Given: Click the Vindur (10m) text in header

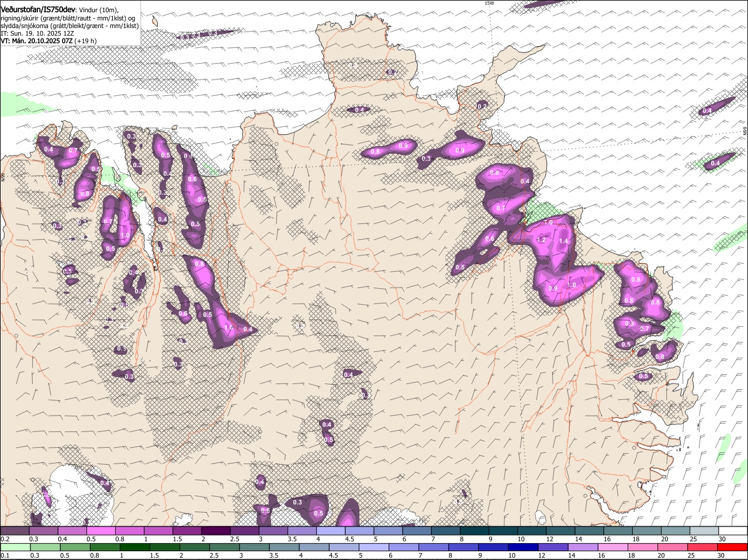Looking at the screenshot, I should [98, 10].
